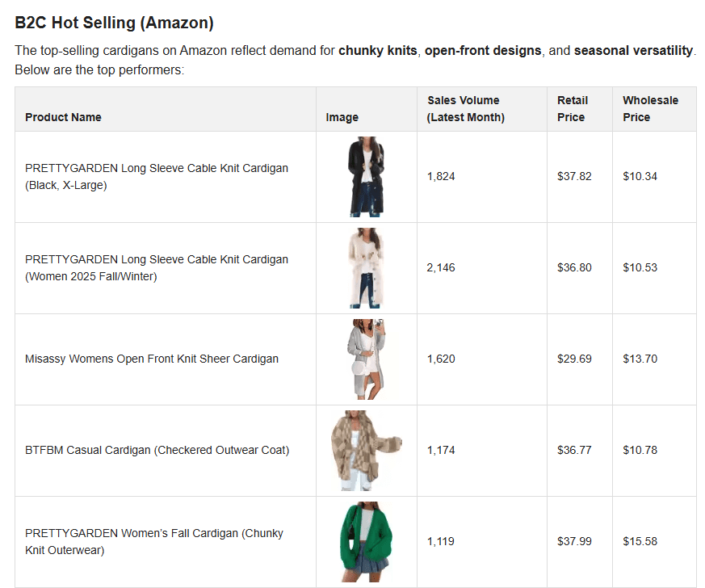Click the B2C Hot Selling (Amazon) heading
The height and width of the screenshot is (588, 705).
(114, 23)
